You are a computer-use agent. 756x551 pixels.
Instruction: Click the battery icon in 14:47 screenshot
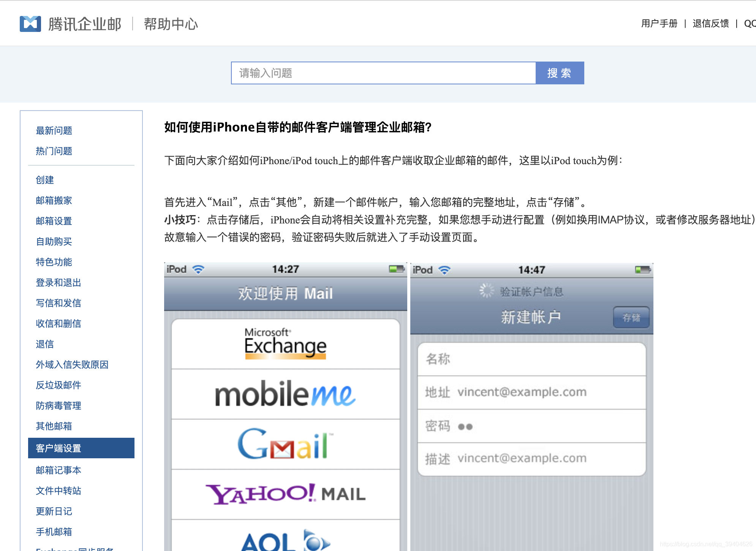[x=643, y=270]
